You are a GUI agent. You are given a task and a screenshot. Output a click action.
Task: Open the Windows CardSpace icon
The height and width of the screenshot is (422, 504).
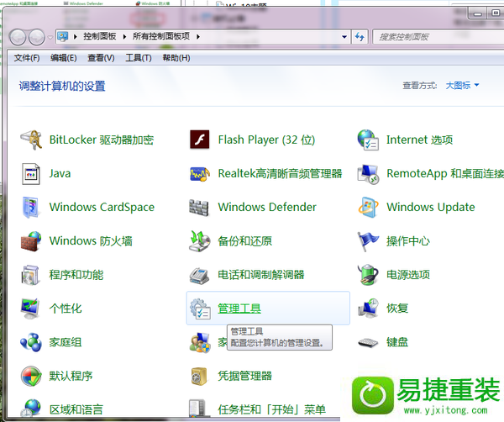point(31,208)
